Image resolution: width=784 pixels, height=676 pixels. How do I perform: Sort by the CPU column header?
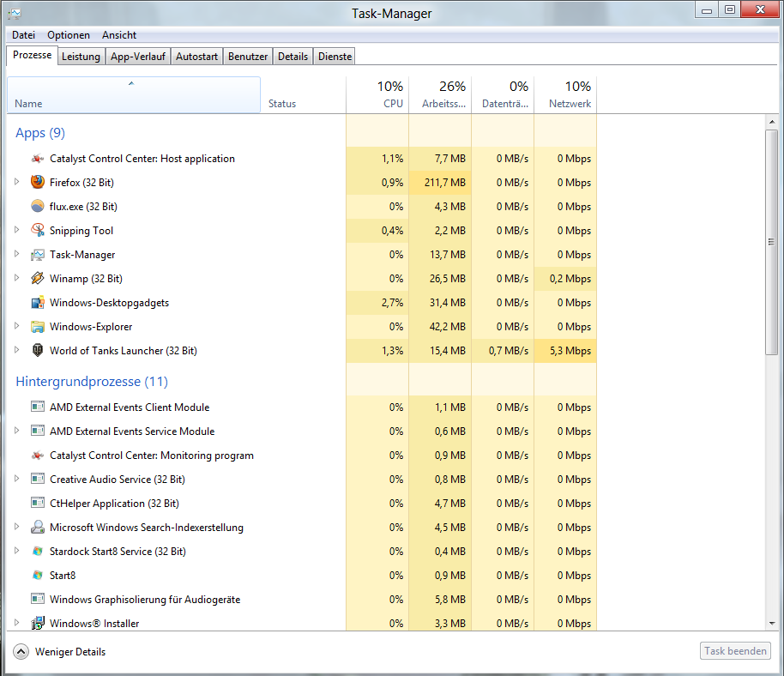click(377, 95)
